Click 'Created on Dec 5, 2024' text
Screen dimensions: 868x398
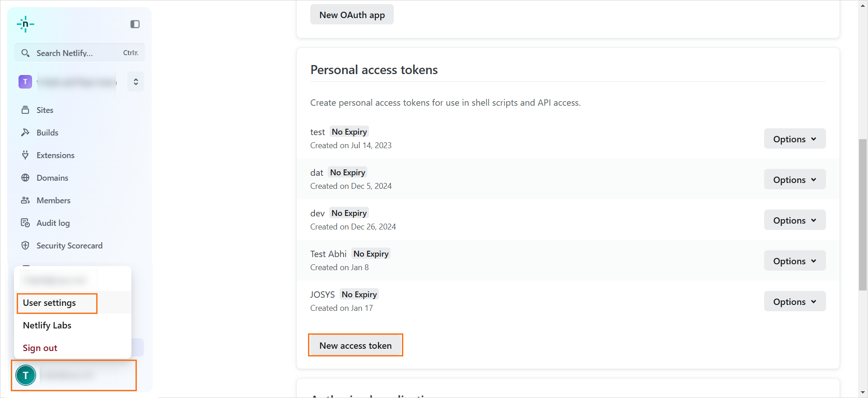[x=351, y=186]
